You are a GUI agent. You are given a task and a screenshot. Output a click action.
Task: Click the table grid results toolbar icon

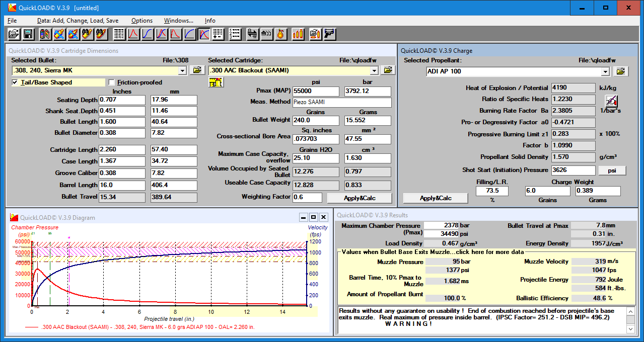pyautogui.click(x=119, y=34)
